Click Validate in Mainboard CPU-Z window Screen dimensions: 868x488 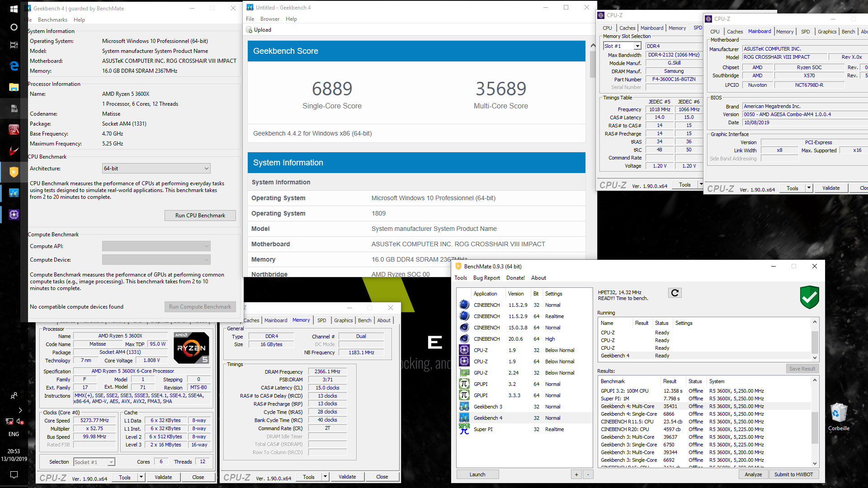tap(831, 188)
